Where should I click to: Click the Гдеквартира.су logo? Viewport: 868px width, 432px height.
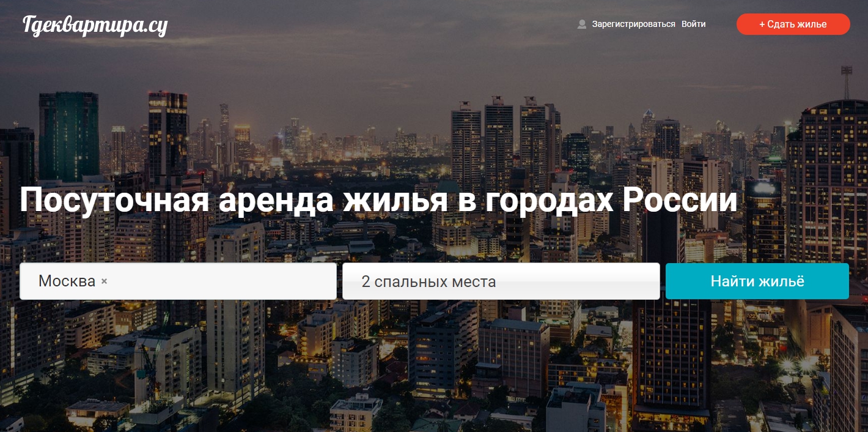pos(95,25)
